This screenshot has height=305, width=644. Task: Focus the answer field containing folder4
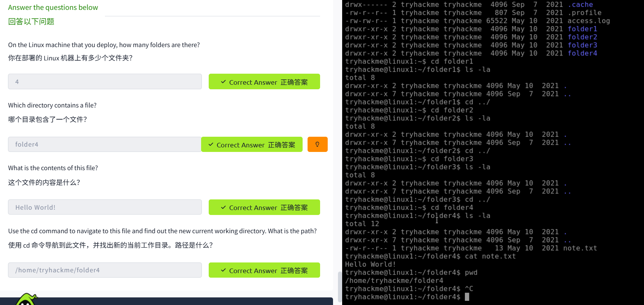[105, 144]
